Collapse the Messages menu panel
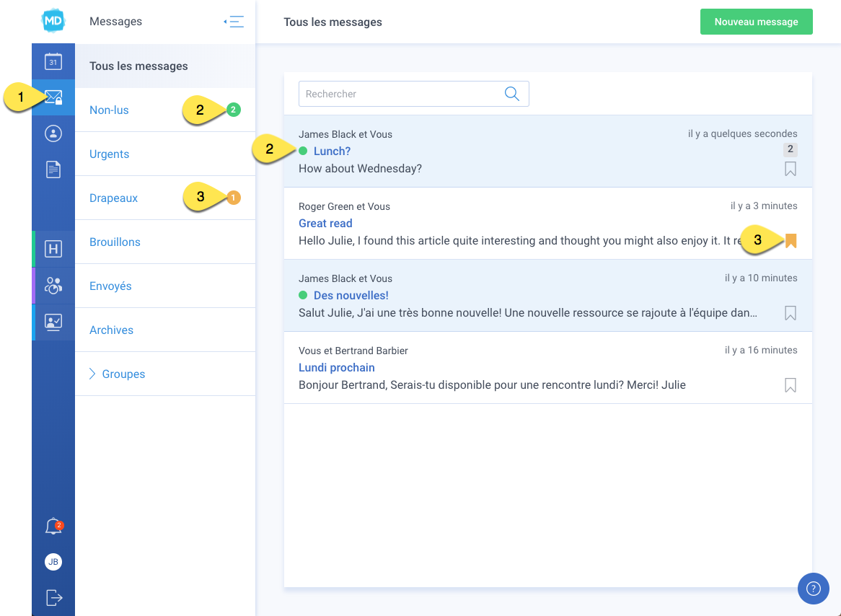841x616 pixels. point(234,22)
